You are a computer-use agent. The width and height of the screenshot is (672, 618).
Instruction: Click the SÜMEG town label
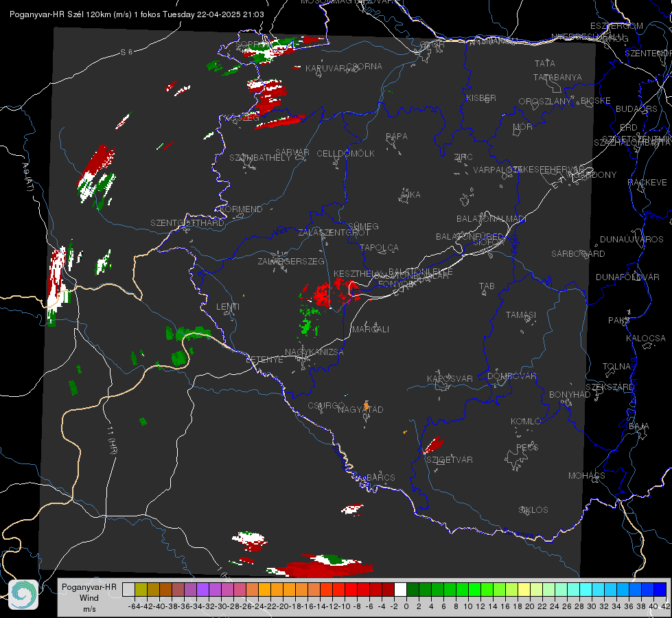[x=363, y=226]
